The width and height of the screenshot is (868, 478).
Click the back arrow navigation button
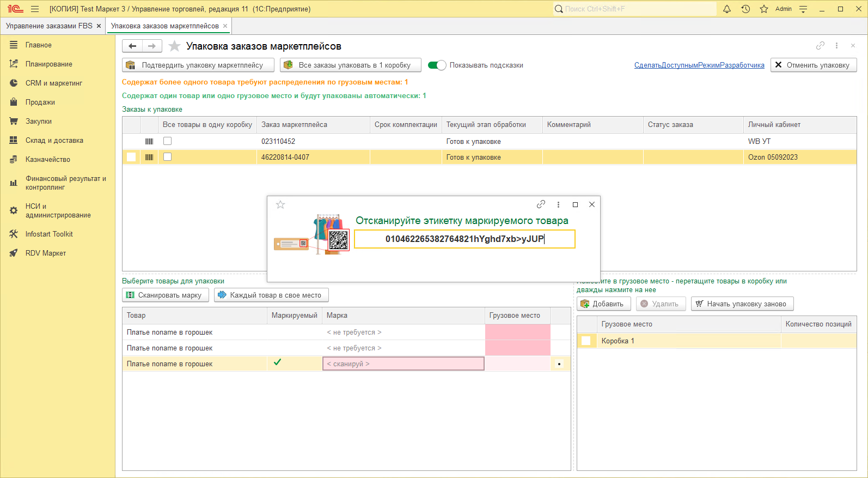(x=132, y=46)
